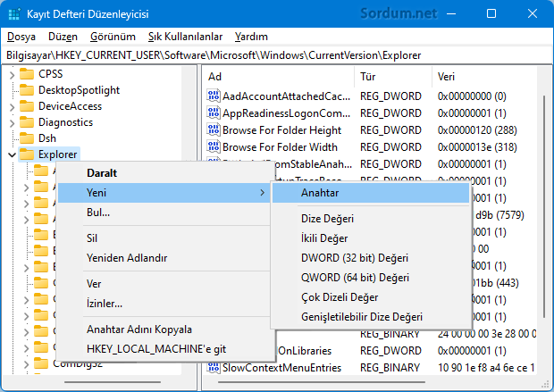554x392 pixels.
Task: Click the Browse For Folder Height value icon
Action: [x=214, y=130]
